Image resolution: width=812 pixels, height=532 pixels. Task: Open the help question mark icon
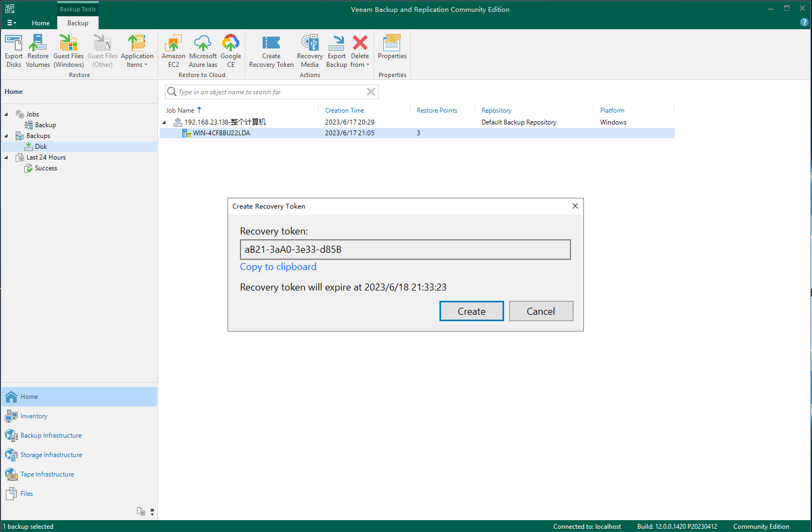click(804, 23)
